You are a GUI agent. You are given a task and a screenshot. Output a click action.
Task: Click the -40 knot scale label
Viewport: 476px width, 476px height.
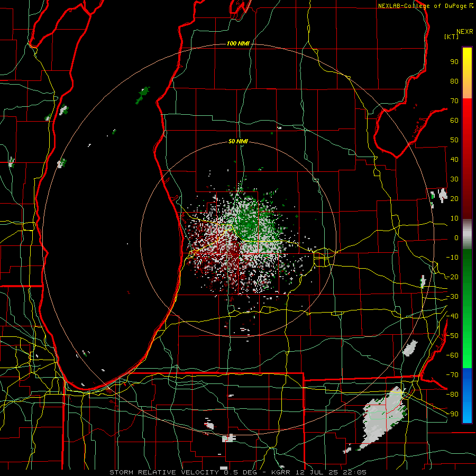[x=452, y=316]
